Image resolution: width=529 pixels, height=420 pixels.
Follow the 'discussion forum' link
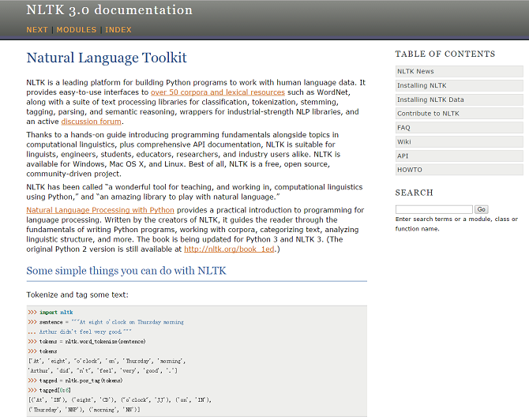[x=91, y=122]
